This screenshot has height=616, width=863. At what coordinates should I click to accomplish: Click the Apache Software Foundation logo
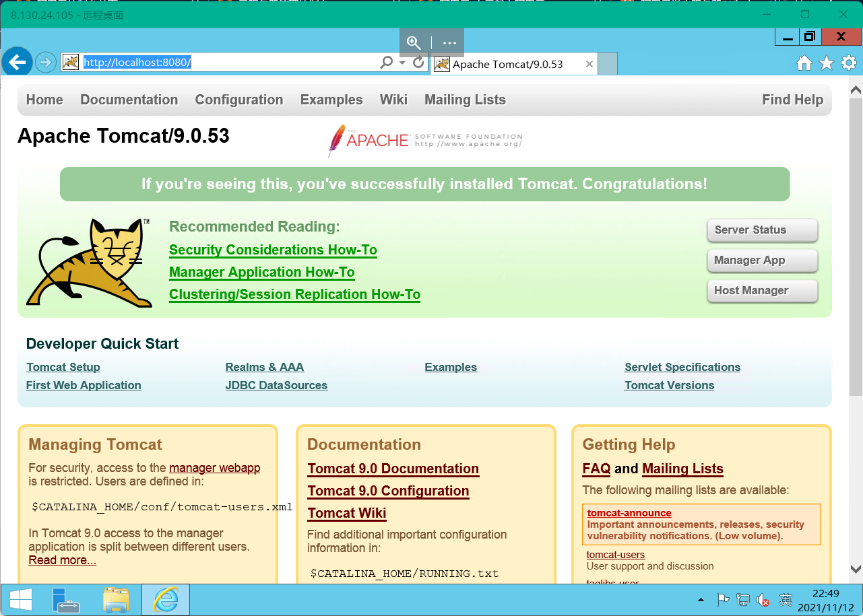click(425, 140)
